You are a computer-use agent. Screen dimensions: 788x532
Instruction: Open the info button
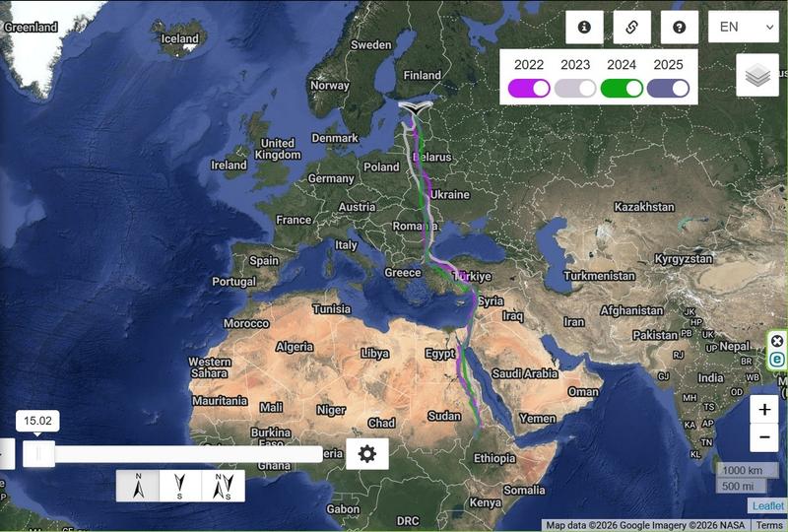tap(584, 28)
